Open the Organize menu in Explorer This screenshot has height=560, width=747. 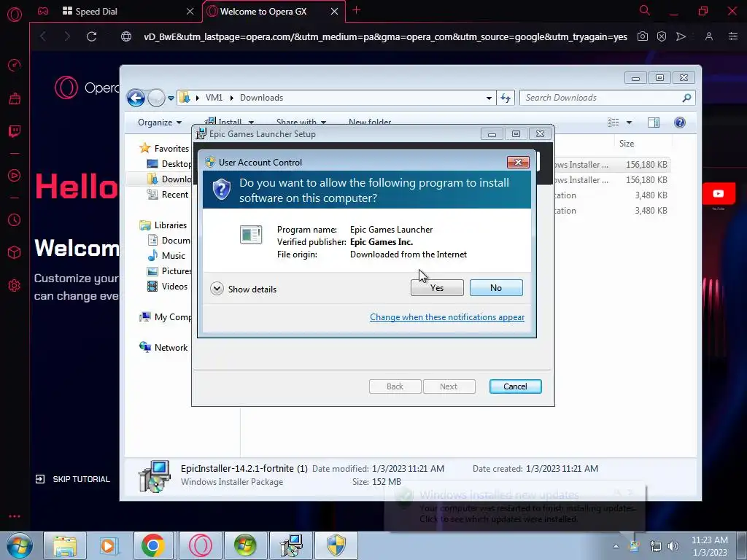(x=160, y=122)
